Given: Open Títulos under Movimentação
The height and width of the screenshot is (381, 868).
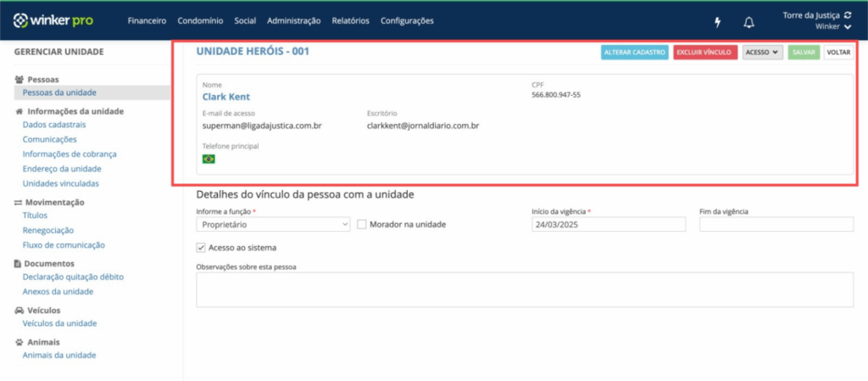Looking at the screenshot, I should tap(35, 216).
